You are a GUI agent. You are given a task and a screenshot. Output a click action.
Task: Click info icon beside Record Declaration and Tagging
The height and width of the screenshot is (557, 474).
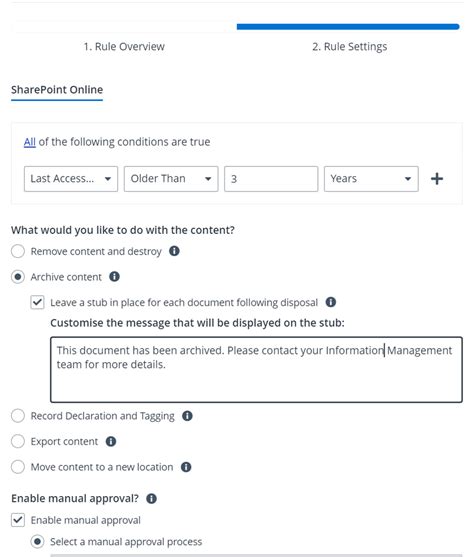point(187,416)
